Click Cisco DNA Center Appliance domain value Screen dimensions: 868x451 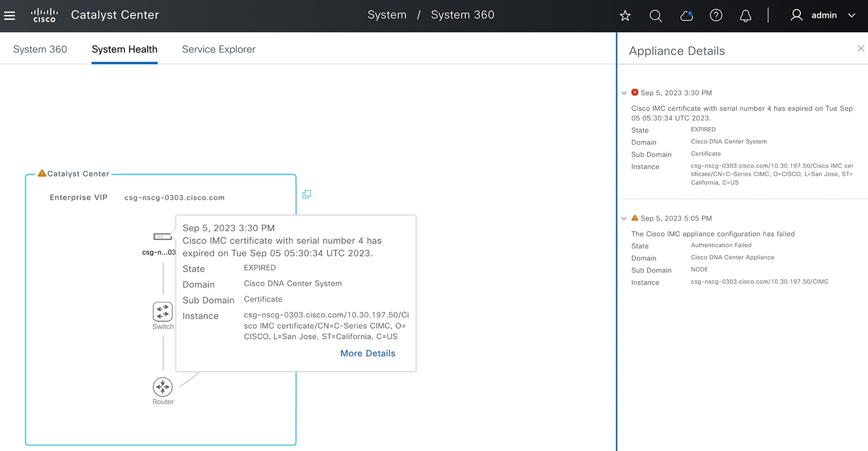(x=733, y=258)
